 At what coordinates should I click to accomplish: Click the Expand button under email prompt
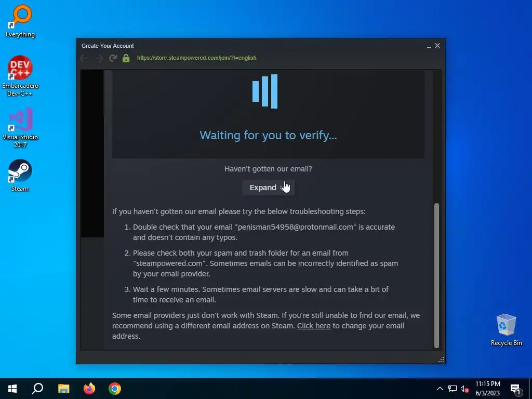tap(268, 188)
